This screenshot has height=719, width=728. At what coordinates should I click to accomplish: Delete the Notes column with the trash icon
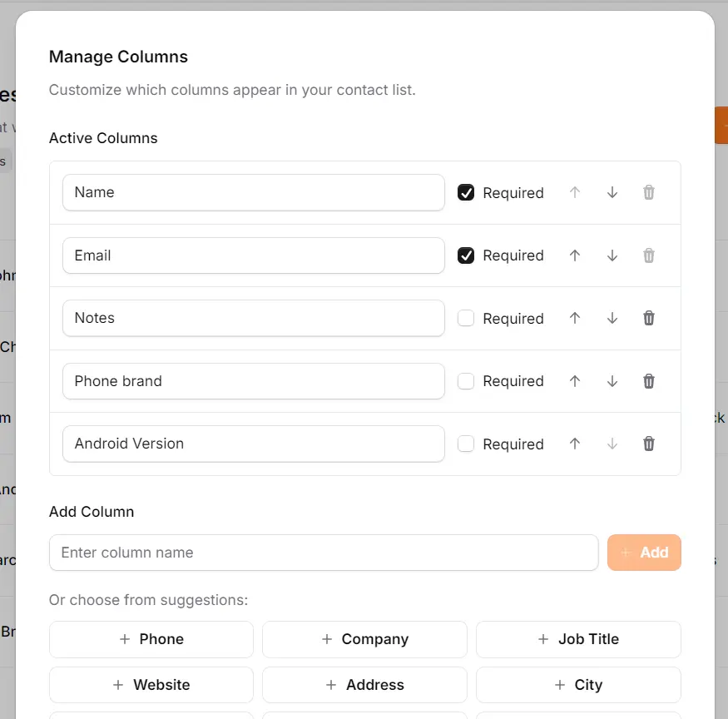tap(648, 318)
